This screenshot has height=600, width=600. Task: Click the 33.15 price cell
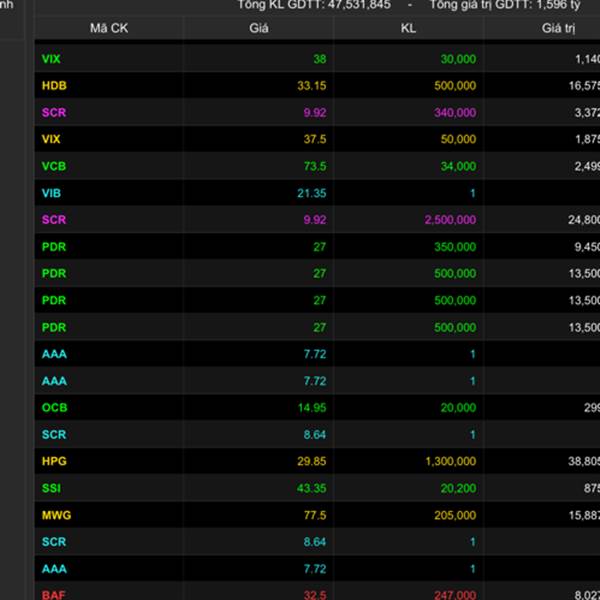pyautogui.click(x=311, y=85)
